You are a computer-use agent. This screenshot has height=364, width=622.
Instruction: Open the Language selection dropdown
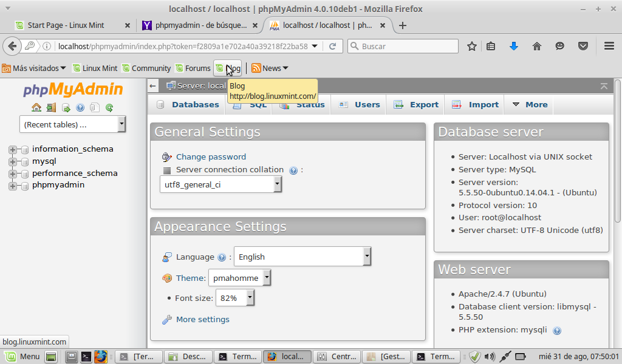[302, 257]
